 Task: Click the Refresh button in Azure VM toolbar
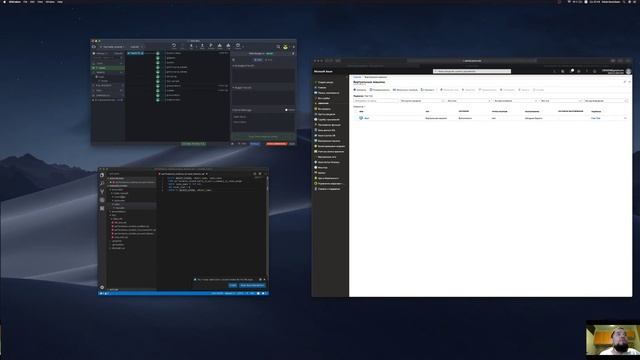tap(428, 90)
